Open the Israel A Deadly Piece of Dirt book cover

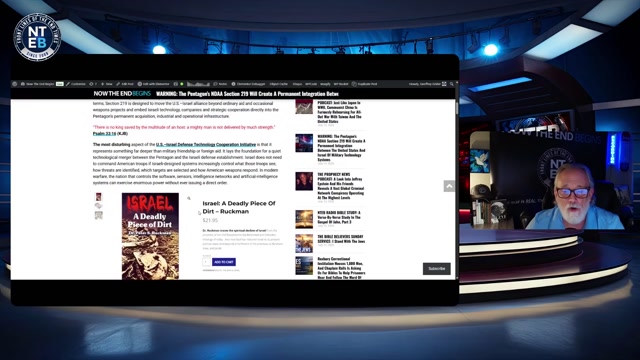(150, 236)
